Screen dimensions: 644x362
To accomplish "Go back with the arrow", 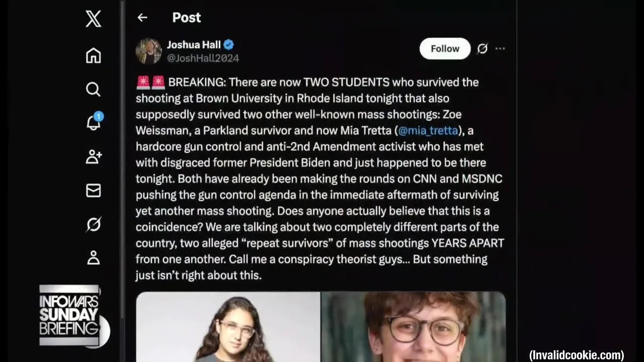I will click(142, 18).
